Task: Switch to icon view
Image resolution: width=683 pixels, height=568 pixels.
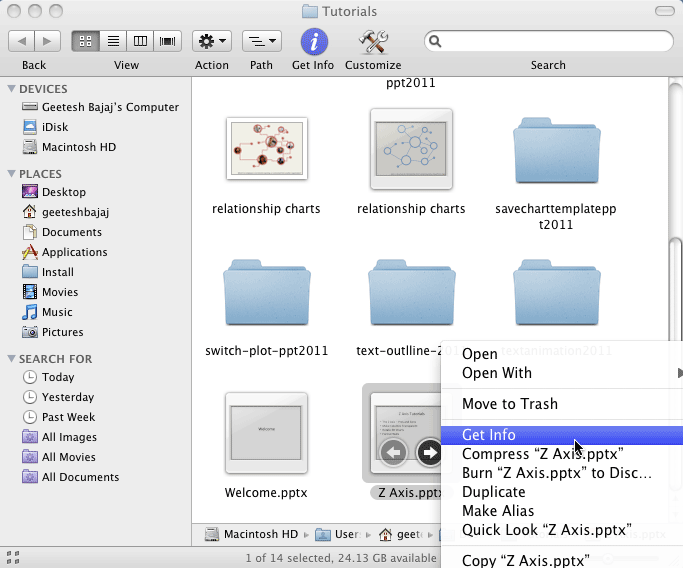Action: [85, 41]
